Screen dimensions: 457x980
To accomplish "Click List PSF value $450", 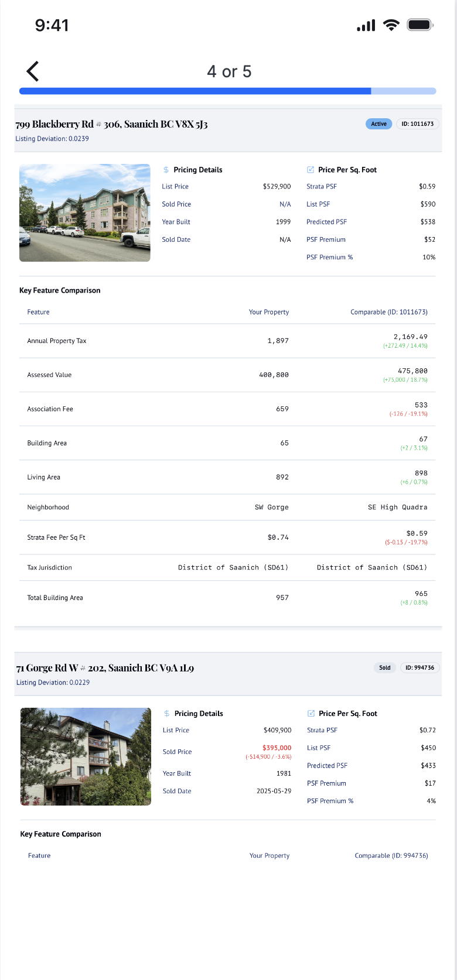I will [428, 748].
